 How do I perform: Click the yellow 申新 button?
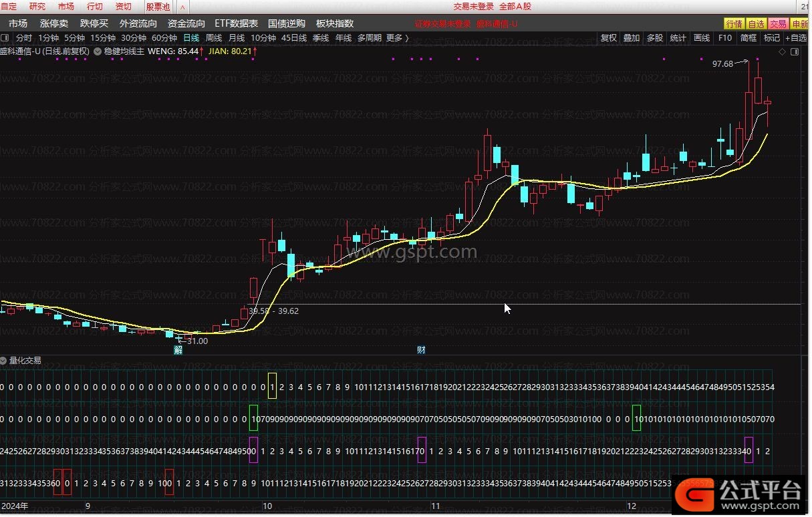799,24
